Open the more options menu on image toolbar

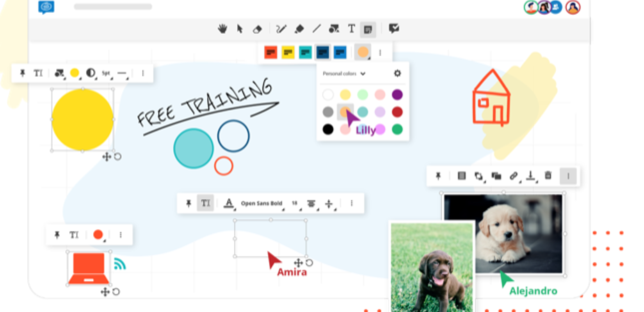point(568,176)
